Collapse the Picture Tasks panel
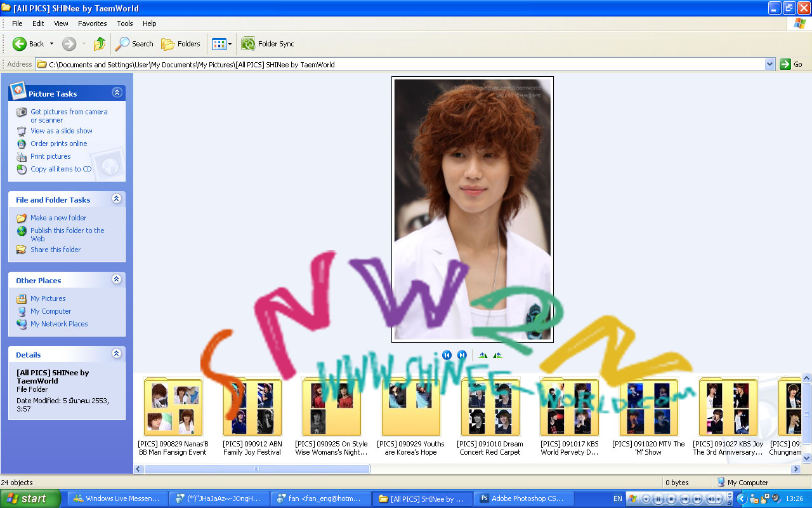Image resolution: width=812 pixels, height=508 pixels. (x=117, y=93)
